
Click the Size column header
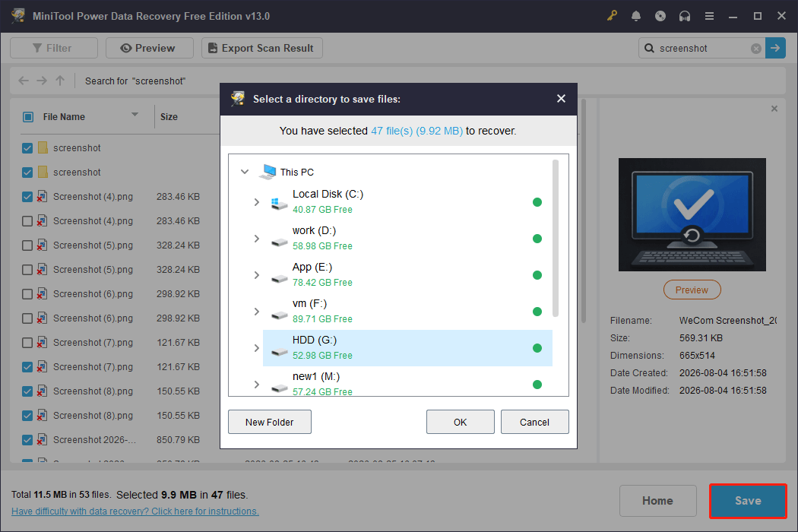169,117
